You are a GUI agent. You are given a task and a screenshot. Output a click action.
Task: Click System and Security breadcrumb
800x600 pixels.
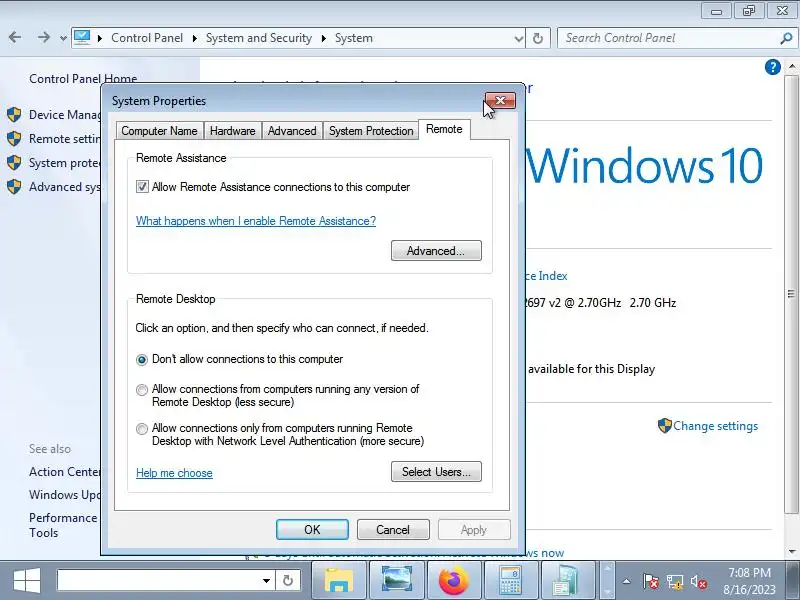pyautogui.click(x=259, y=38)
